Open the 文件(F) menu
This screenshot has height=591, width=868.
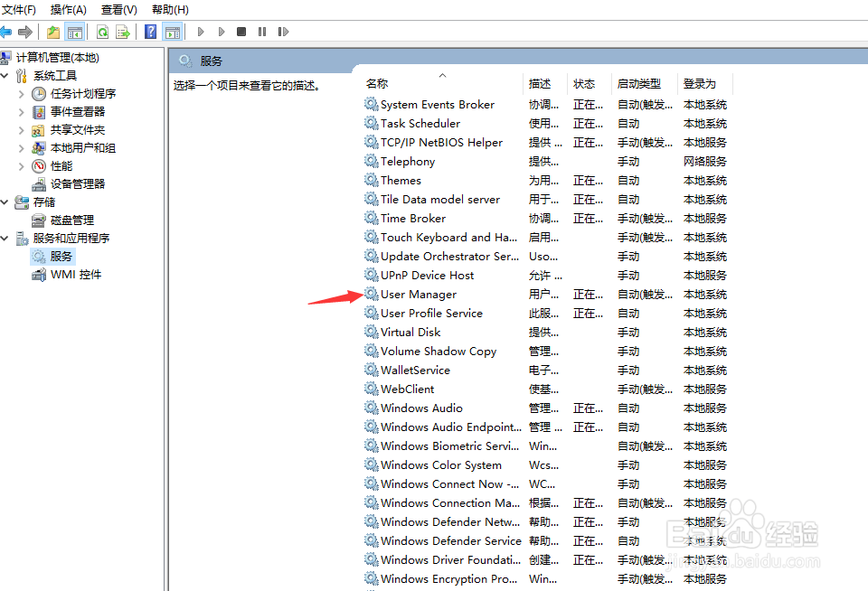[x=19, y=9]
